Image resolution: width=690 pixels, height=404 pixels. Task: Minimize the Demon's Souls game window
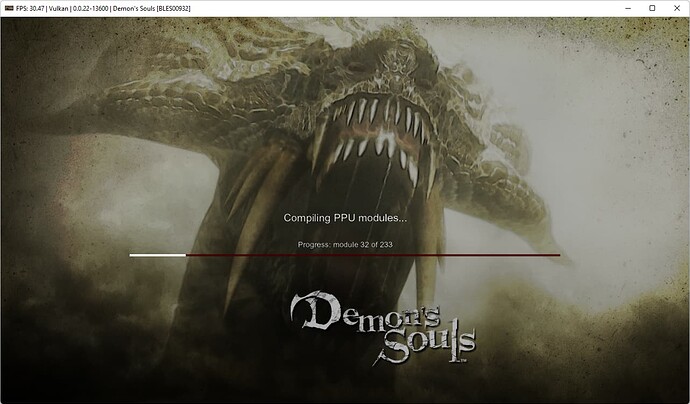click(x=628, y=8)
